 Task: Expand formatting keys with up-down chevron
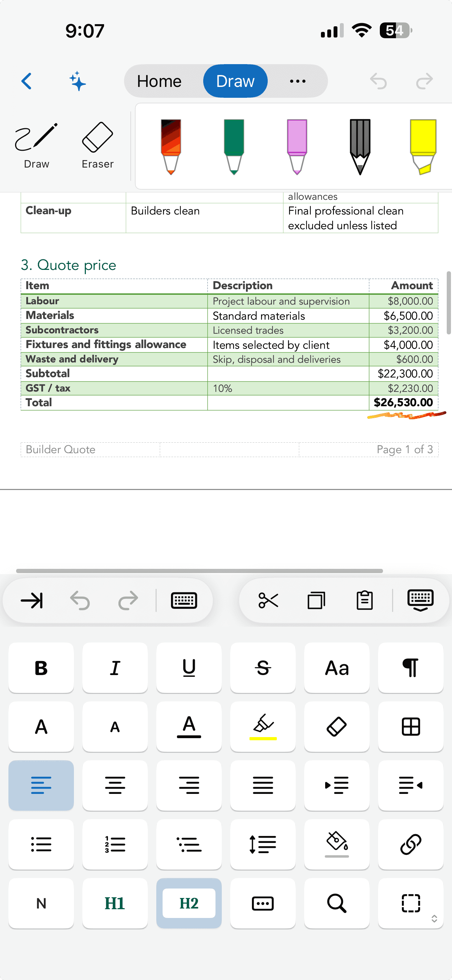tap(434, 919)
